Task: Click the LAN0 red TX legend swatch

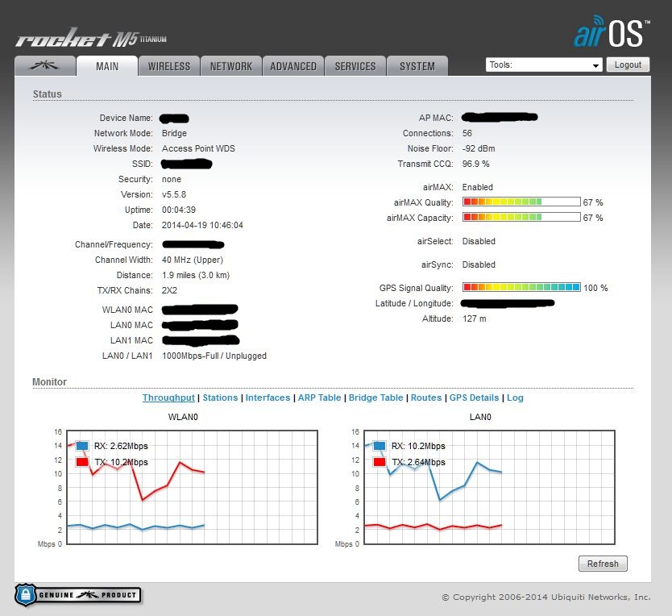Action: tap(380, 462)
